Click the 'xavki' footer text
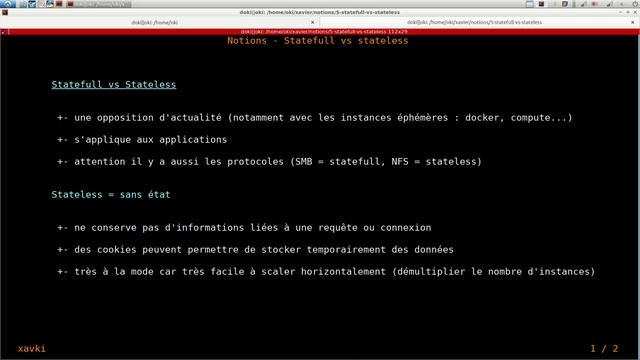 click(x=31, y=349)
